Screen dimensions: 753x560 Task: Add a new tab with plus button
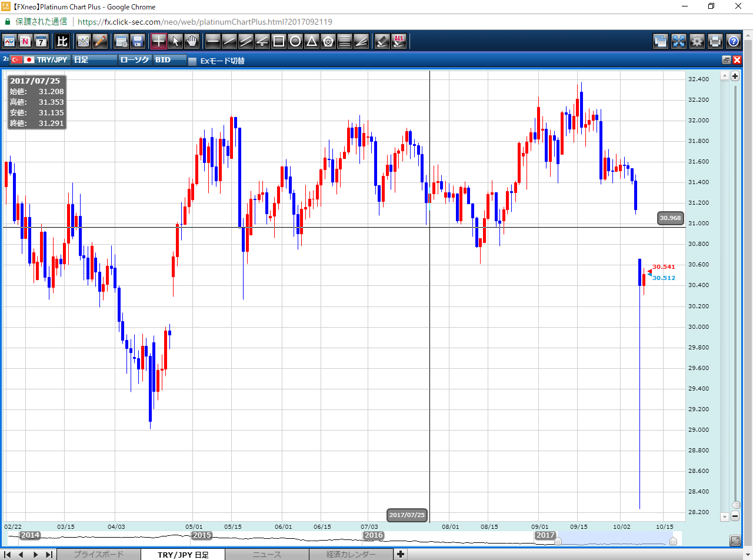(x=401, y=554)
